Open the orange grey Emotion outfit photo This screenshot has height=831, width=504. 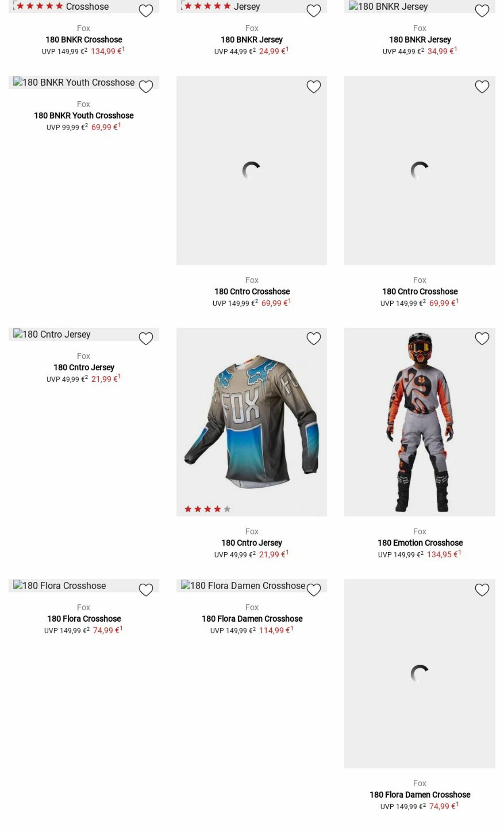[x=419, y=422]
